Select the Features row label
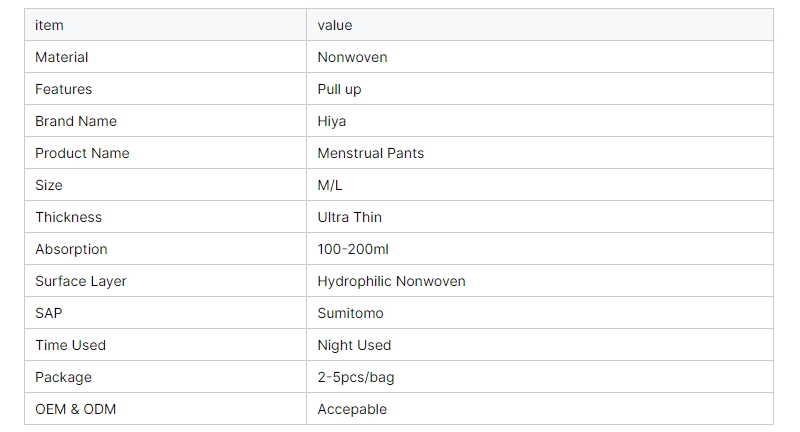 [x=63, y=89]
